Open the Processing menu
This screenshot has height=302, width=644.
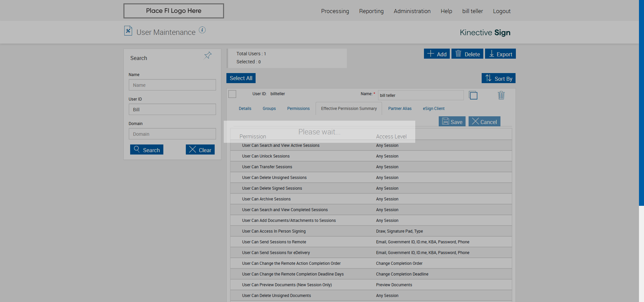click(335, 11)
